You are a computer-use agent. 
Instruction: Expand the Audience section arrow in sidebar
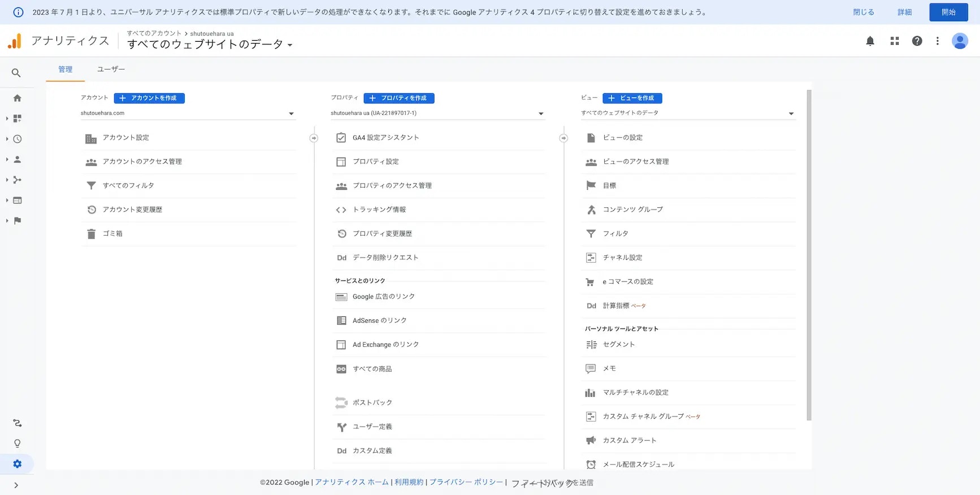tap(7, 159)
